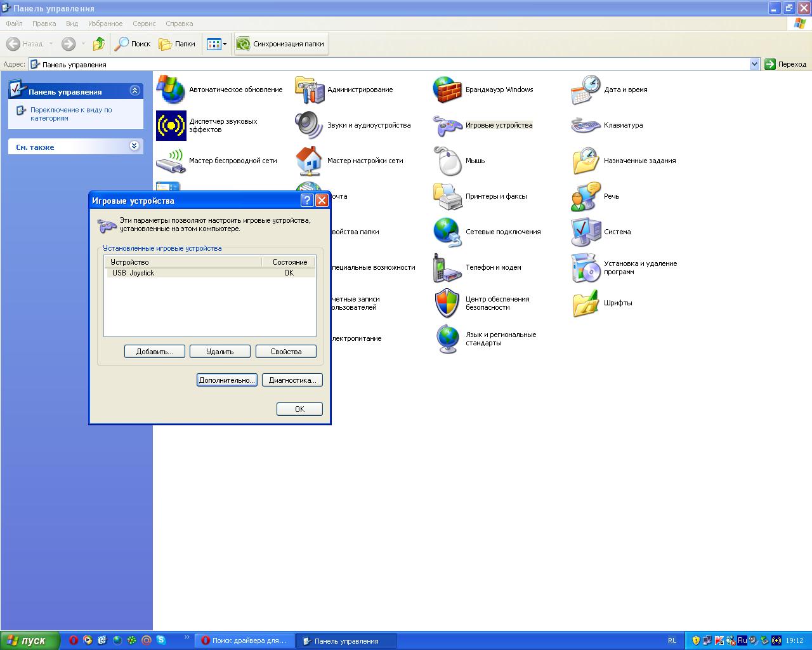Open Звуки и аудиоустройства icon
This screenshot has height=650, width=812.
[x=309, y=126]
